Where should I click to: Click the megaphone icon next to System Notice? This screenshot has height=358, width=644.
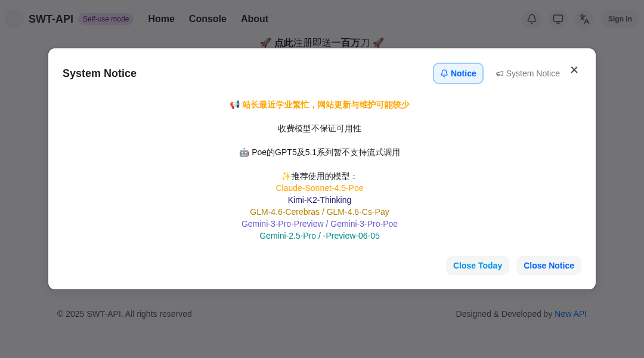tap(500, 73)
